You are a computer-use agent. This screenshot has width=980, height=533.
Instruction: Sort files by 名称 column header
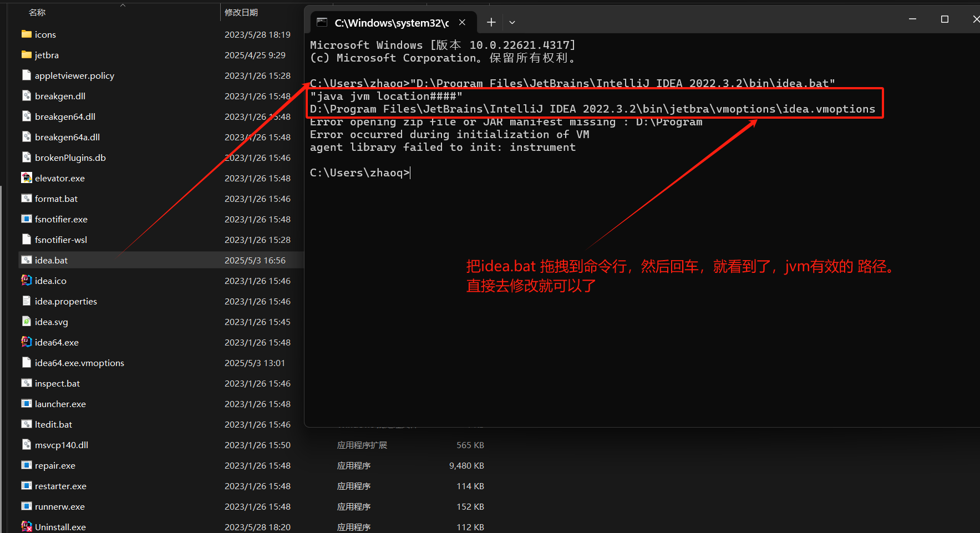pyautogui.click(x=37, y=12)
